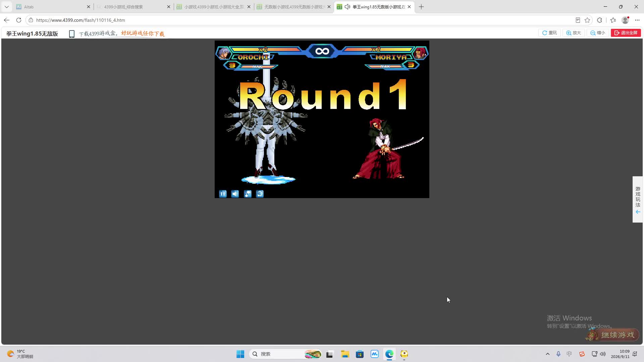
Task: Click the MORIYA character portrait
Action: 420,53
